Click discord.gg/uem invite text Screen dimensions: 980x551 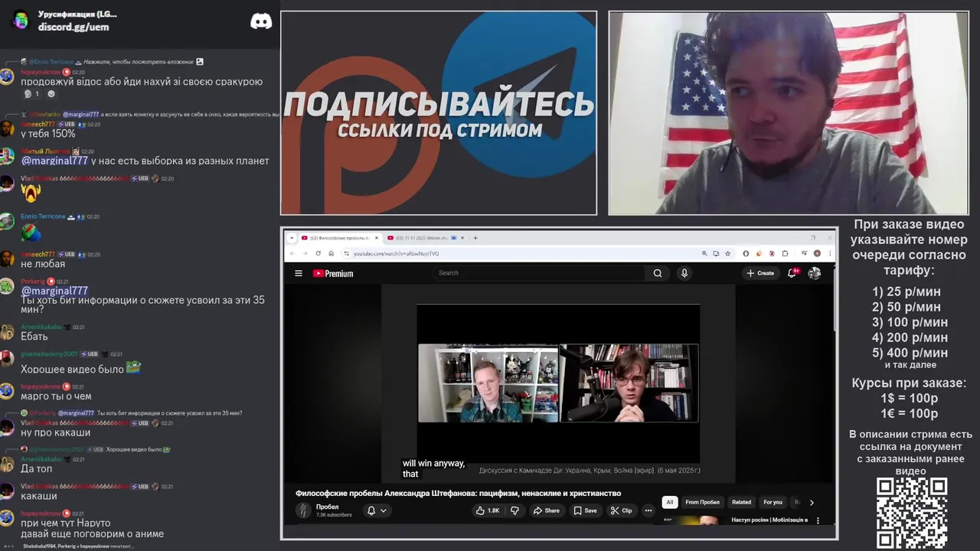point(73,27)
